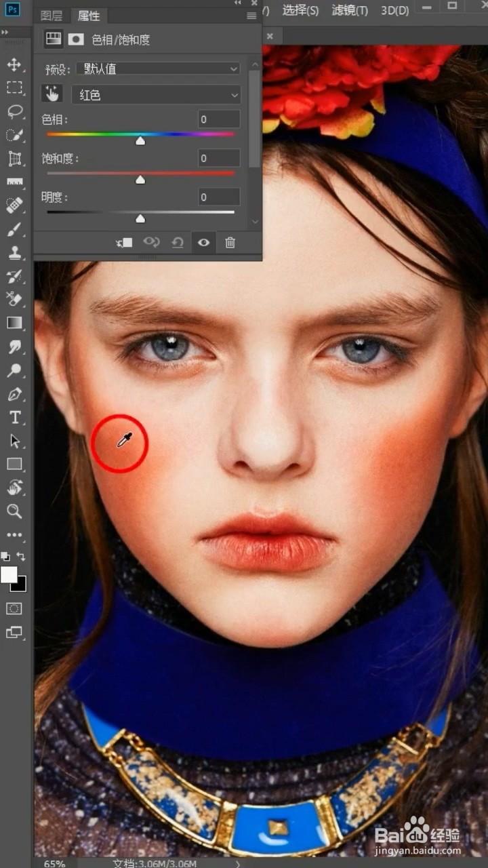Open the status bar arrow menu

pos(237,863)
